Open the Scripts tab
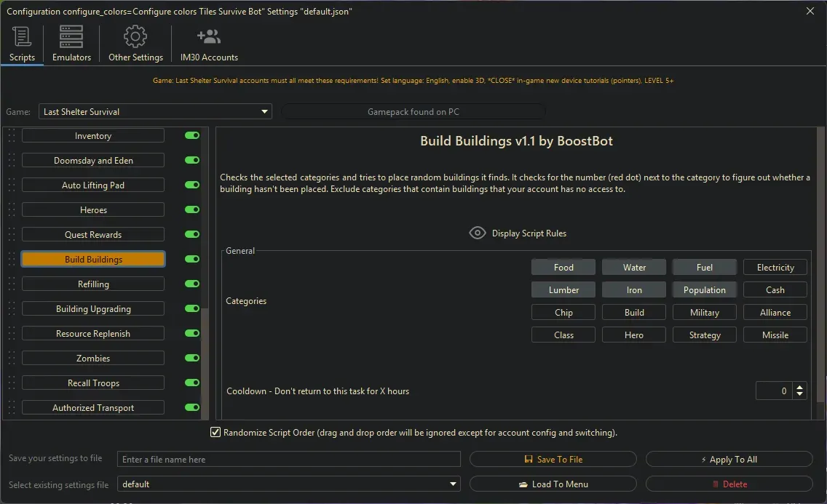Viewport: 827px width, 504px height. point(22,44)
